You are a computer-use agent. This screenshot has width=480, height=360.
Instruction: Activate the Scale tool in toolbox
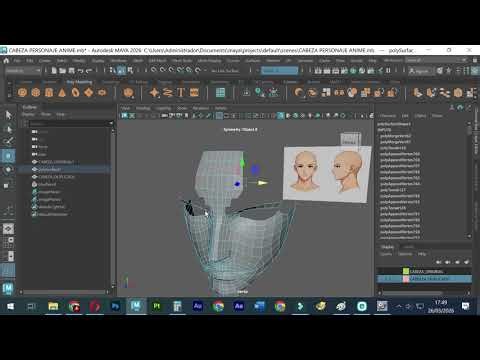tap(8, 185)
